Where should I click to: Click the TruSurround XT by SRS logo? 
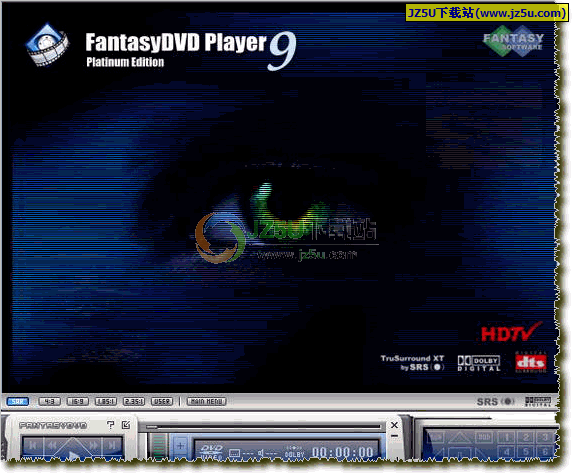pyautogui.click(x=412, y=363)
